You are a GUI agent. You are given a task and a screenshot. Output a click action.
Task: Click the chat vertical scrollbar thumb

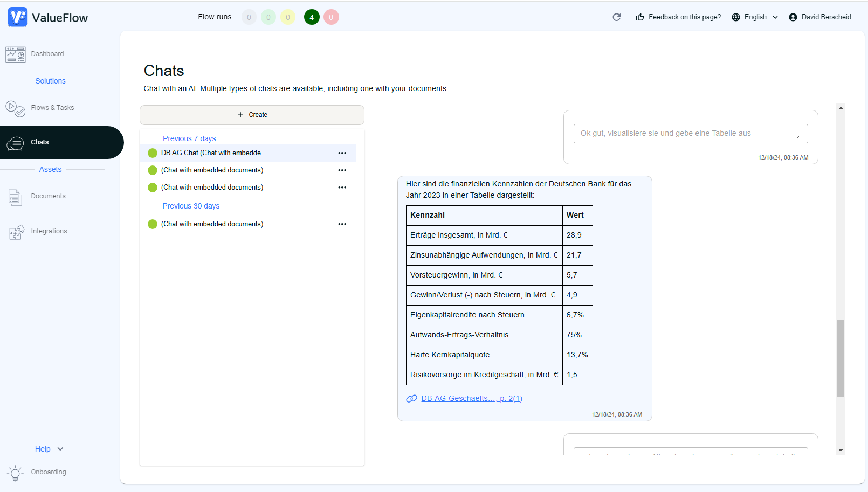(x=841, y=358)
